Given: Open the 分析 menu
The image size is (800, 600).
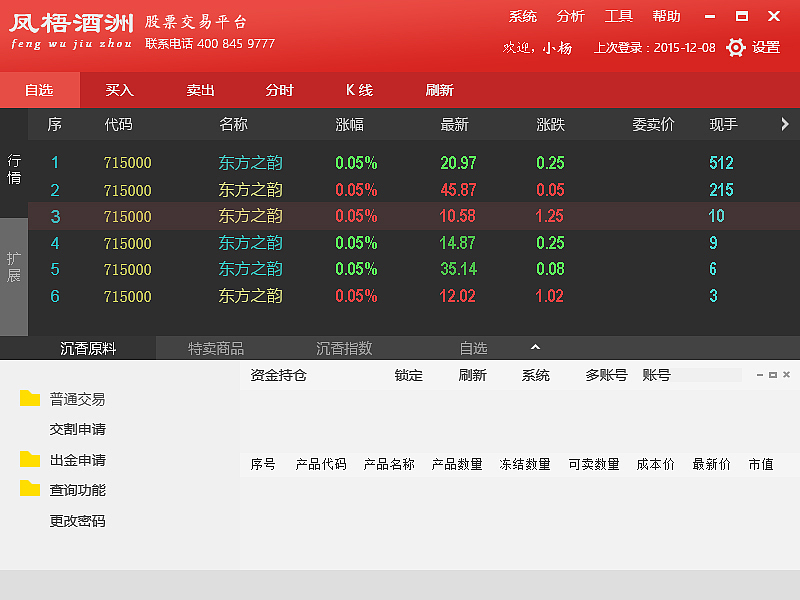Looking at the screenshot, I should (x=570, y=17).
